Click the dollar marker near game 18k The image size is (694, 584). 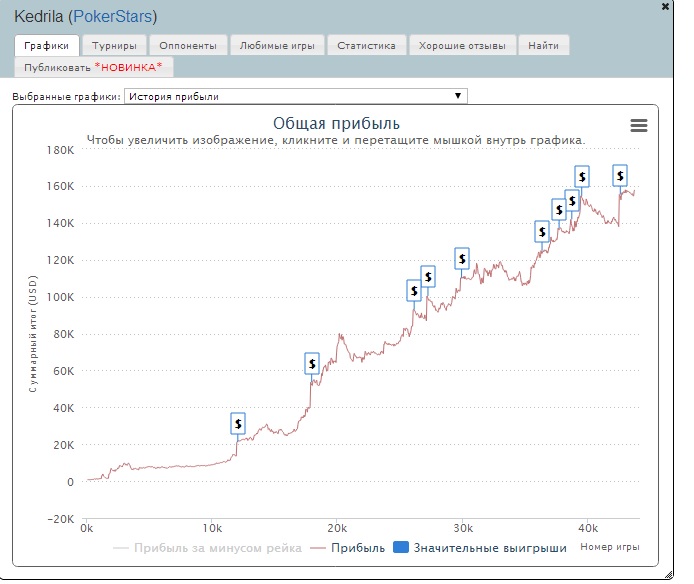pyautogui.click(x=312, y=363)
